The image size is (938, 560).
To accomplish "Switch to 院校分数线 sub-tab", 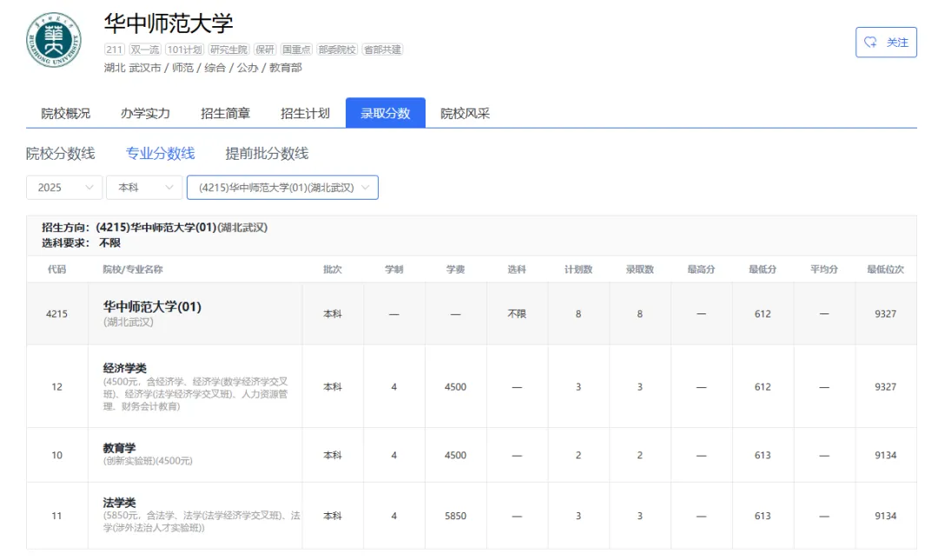I will tap(61, 154).
